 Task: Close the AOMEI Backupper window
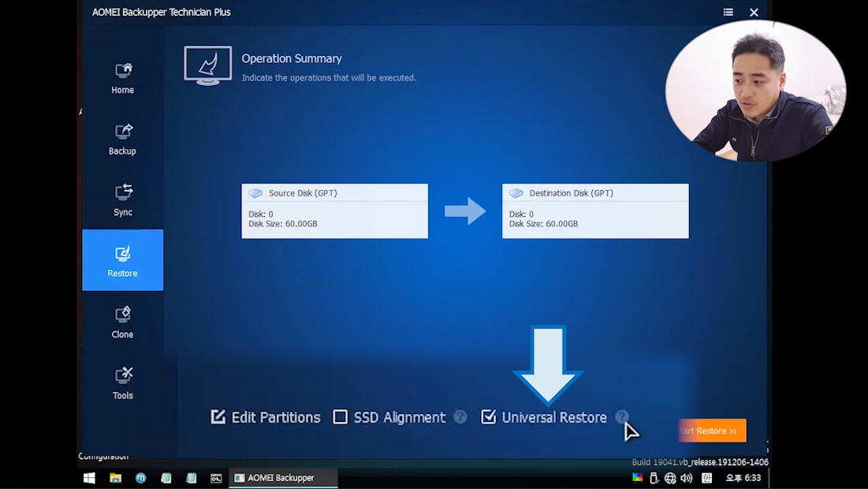click(x=754, y=12)
